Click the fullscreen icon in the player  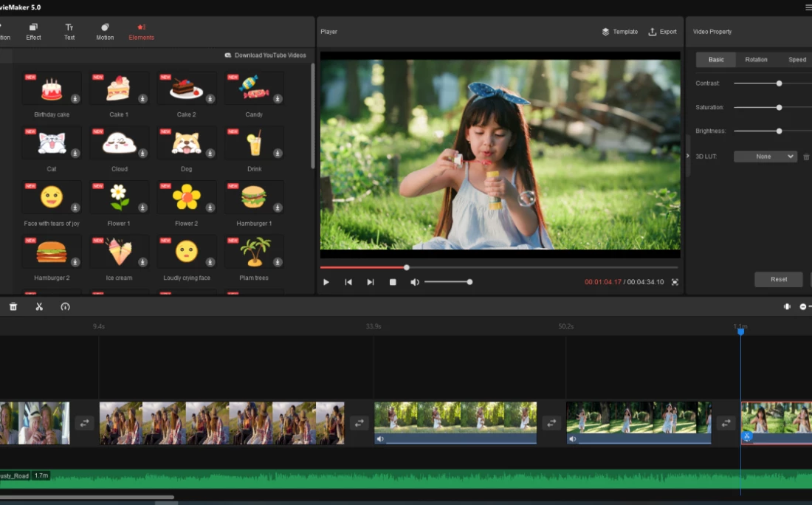pyautogui.click(x=675, y=282)
